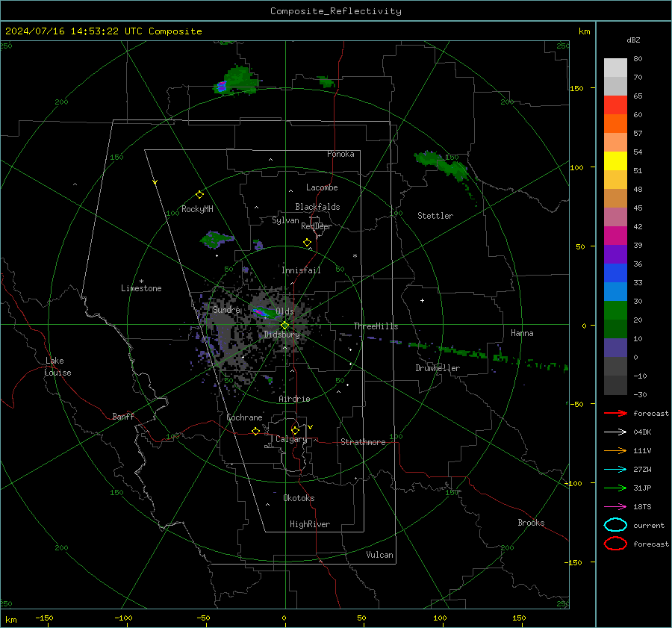The width and height of the screenshot is (672, 628).
Task: Select the white 04DK arrow legend icon
Action: point(615,432)
